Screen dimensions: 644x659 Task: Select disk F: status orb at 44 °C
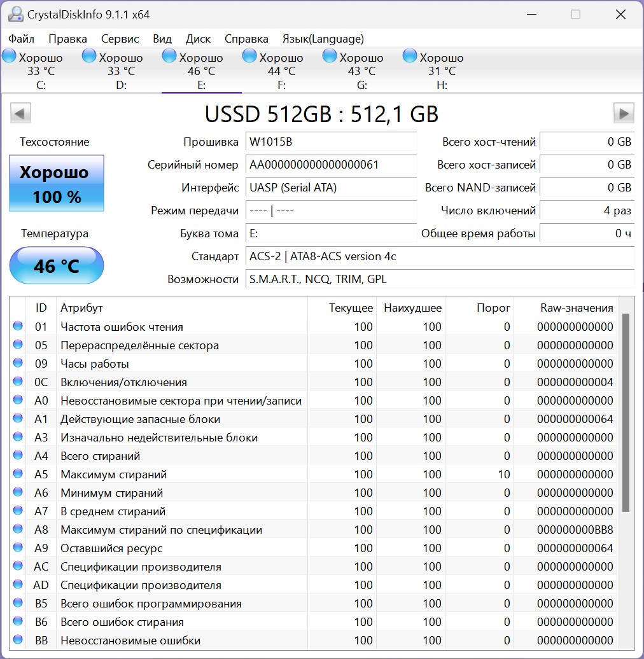tap(249, 56)
